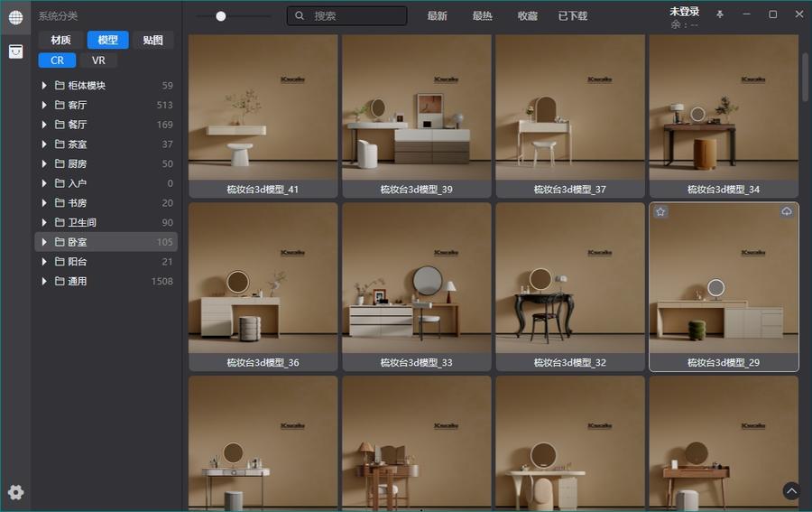Click the back-to-top arrow button
Screen dimensions: 812x512
pos(791,490)
